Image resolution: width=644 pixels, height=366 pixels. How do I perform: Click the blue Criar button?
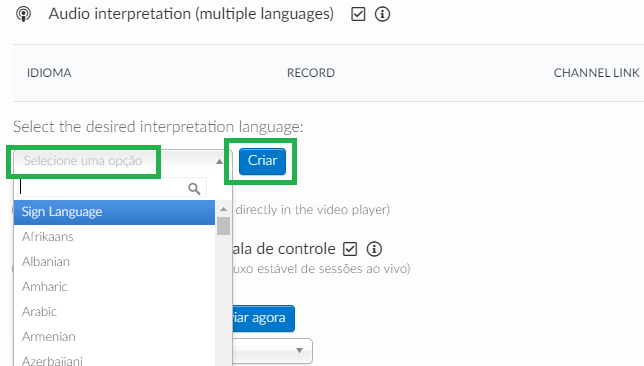(262, 161)
